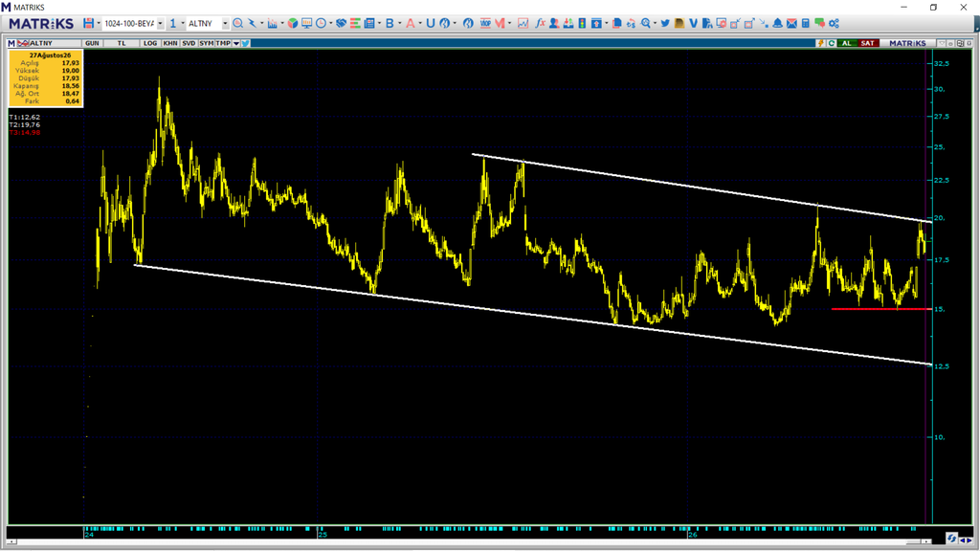Open the green-red list rows icon

click(355, 23)
